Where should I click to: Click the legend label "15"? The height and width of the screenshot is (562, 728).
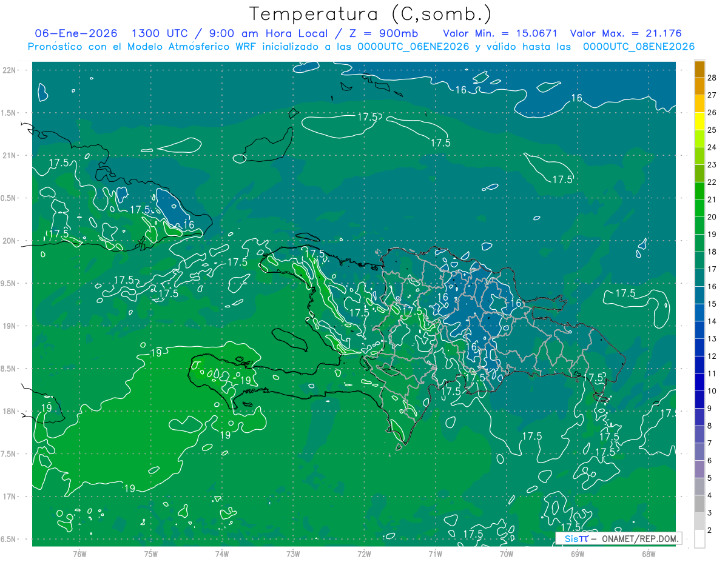point(712,304)
